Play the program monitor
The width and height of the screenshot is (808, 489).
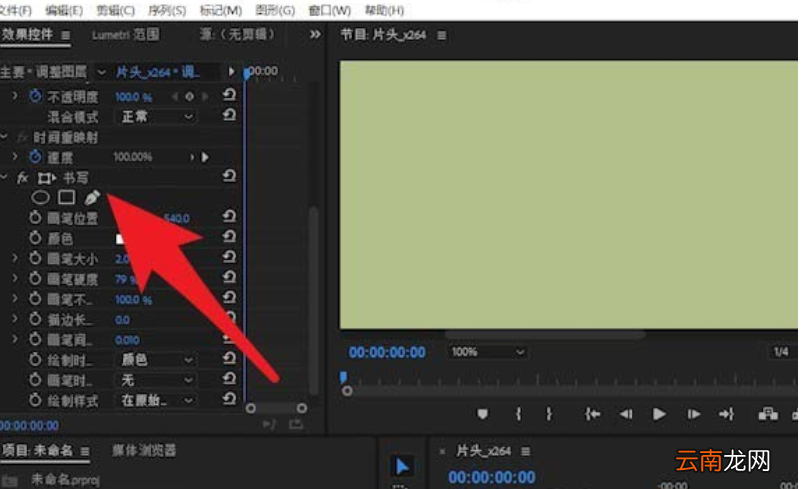click(659, 414)
